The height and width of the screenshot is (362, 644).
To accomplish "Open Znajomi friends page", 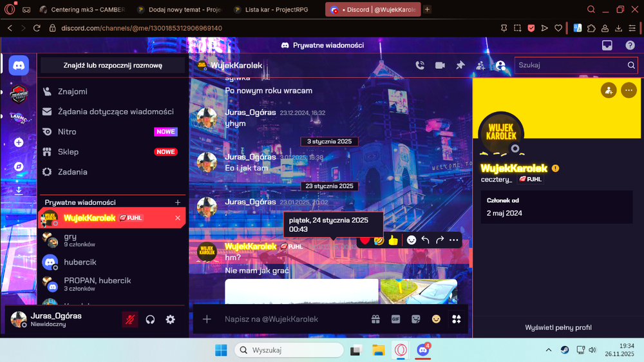I will (111, 91).
